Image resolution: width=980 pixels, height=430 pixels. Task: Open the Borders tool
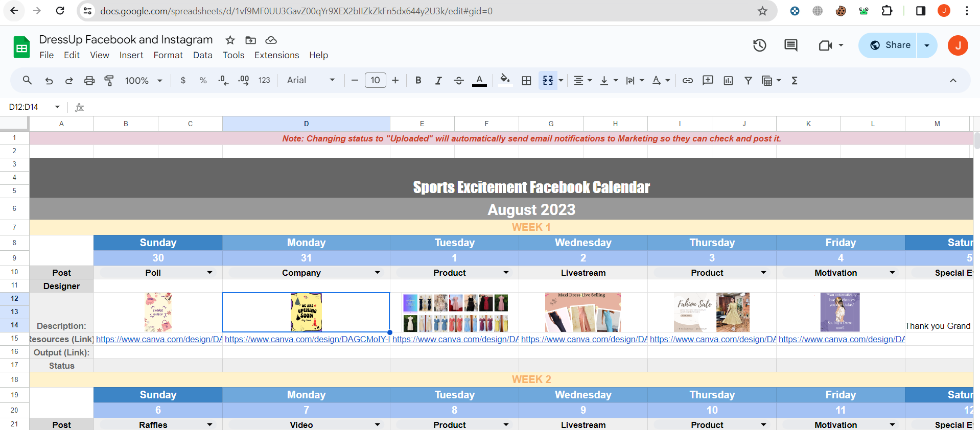pos(526,81)
